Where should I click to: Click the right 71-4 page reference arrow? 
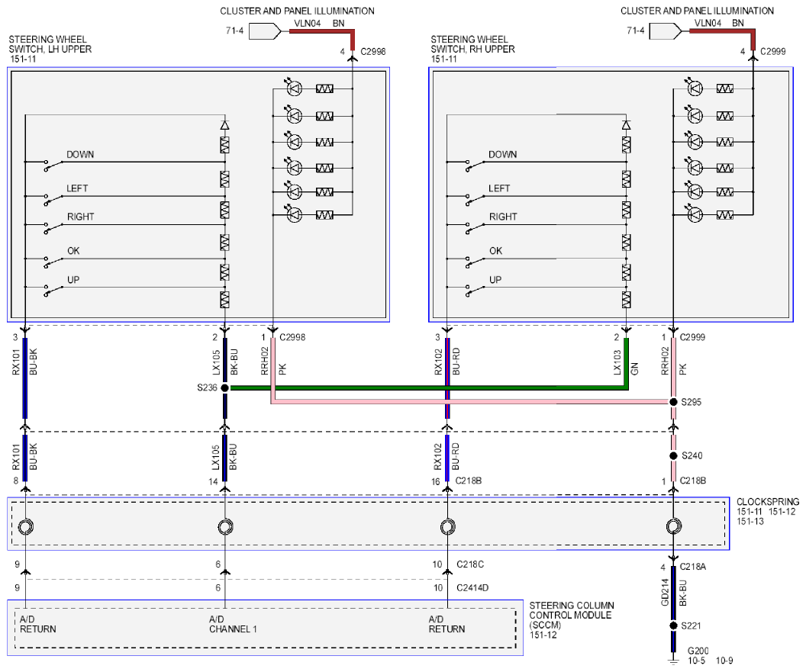coord(666,31)
